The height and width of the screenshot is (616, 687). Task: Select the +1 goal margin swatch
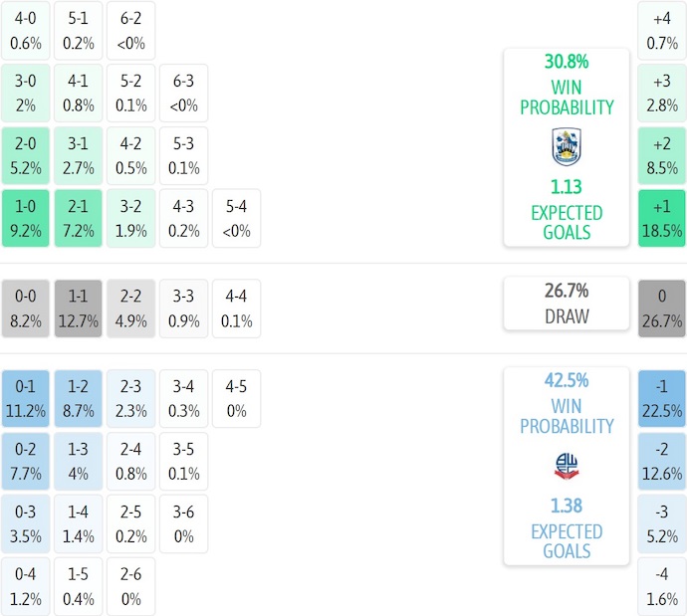point(662,219)
